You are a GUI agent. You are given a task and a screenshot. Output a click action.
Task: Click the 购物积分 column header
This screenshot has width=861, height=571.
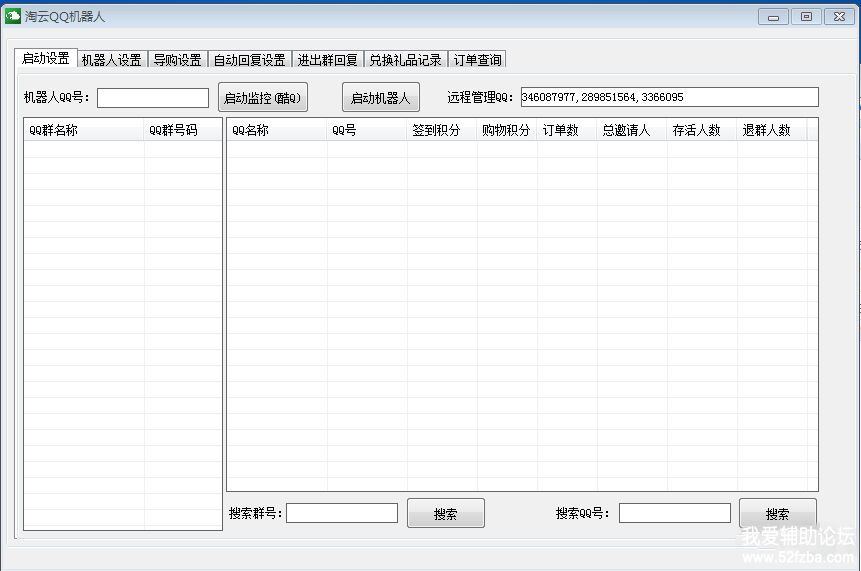tap(507, 130)
